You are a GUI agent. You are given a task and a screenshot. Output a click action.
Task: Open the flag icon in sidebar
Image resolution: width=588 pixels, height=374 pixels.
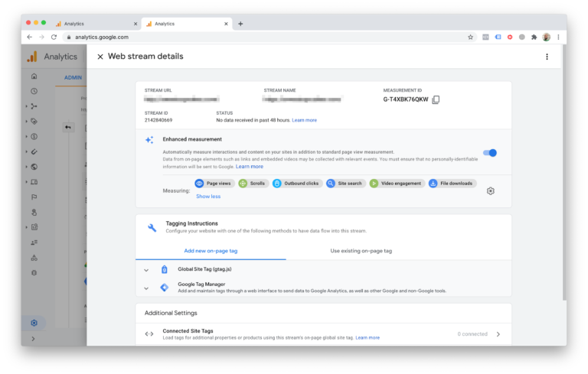click(x=34, y=197)
